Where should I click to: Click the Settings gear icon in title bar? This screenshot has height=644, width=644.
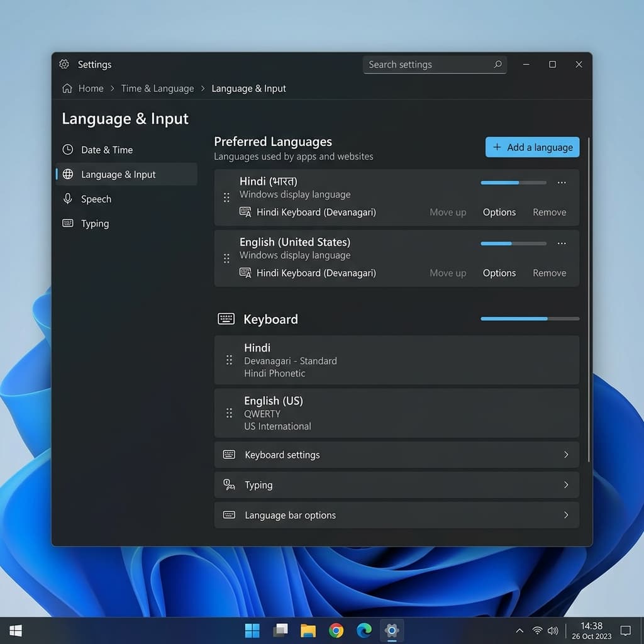64,64
